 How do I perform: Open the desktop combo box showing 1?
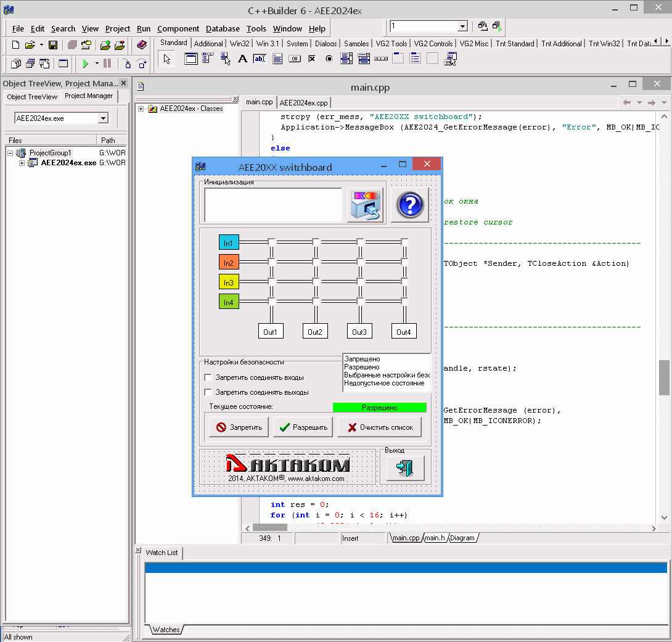462,26
